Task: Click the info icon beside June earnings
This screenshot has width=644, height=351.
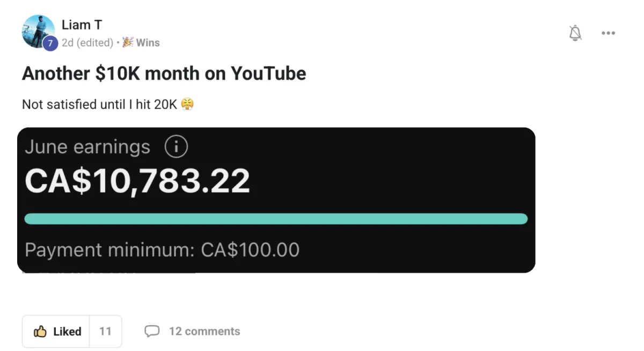Action: coord(176,147)
